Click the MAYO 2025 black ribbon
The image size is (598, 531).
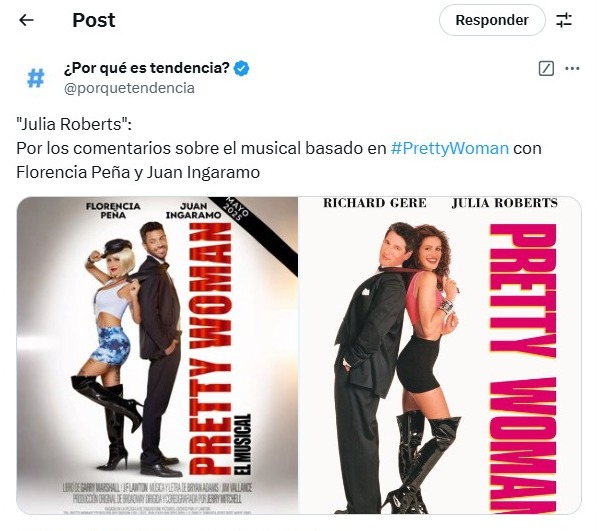click(254, 235)
